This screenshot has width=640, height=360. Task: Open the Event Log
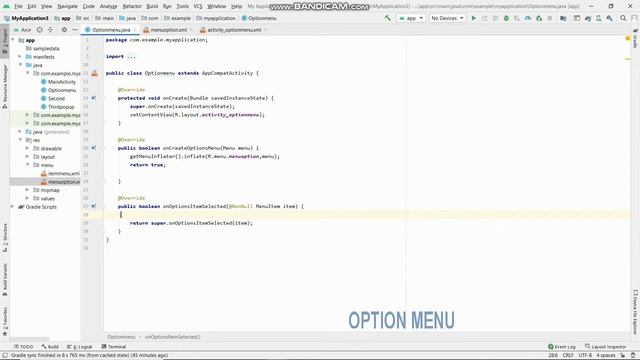click(562, 347)
